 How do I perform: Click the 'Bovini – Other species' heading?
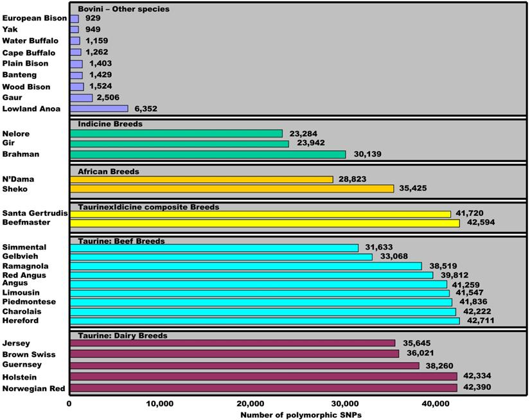click(123, 9)
